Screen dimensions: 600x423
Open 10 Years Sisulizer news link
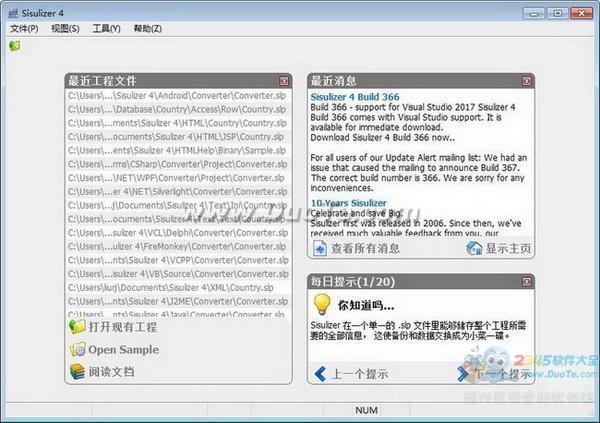tap(349, 203)
